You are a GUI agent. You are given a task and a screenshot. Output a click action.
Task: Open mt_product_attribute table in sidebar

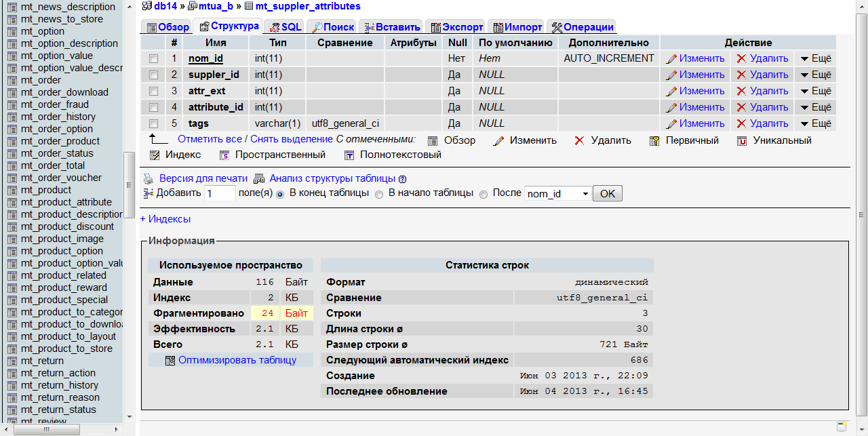click(x=66, y=202)
